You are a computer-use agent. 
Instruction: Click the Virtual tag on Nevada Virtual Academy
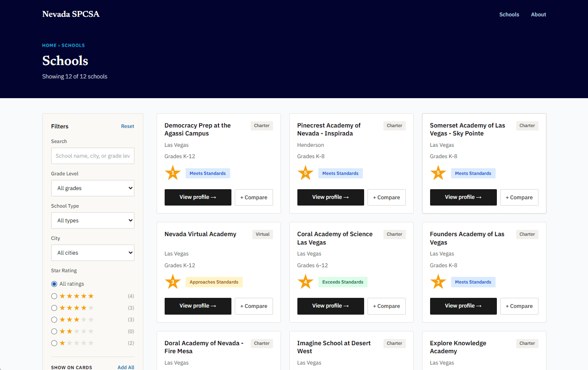pos(262,234)
